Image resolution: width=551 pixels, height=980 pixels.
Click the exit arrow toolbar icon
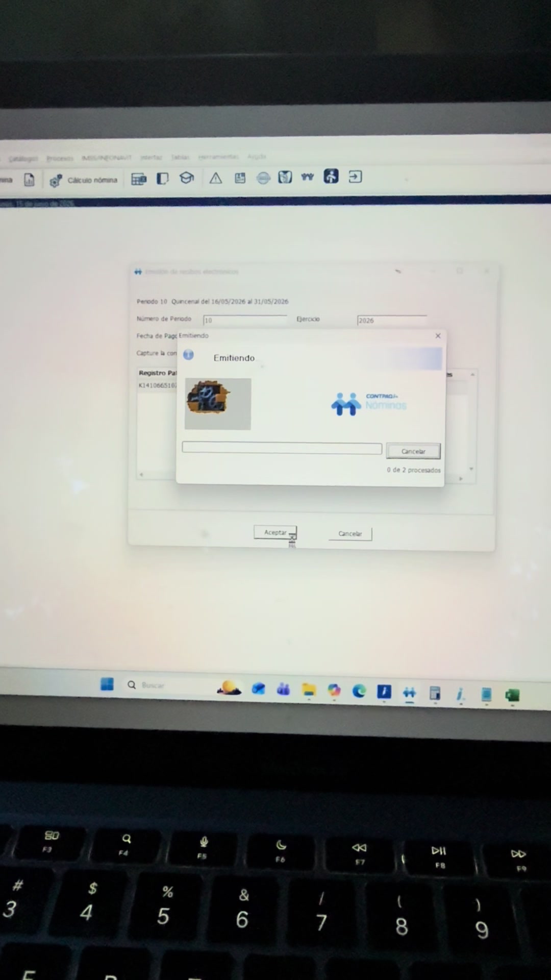pyautogui.click(x=355, y=177)
